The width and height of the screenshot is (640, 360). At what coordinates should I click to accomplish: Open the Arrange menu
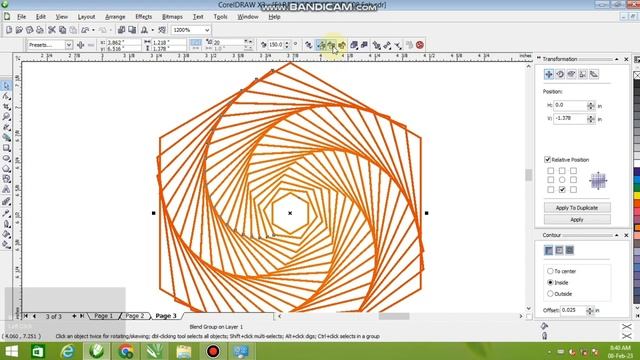click(x=115, y=17)
